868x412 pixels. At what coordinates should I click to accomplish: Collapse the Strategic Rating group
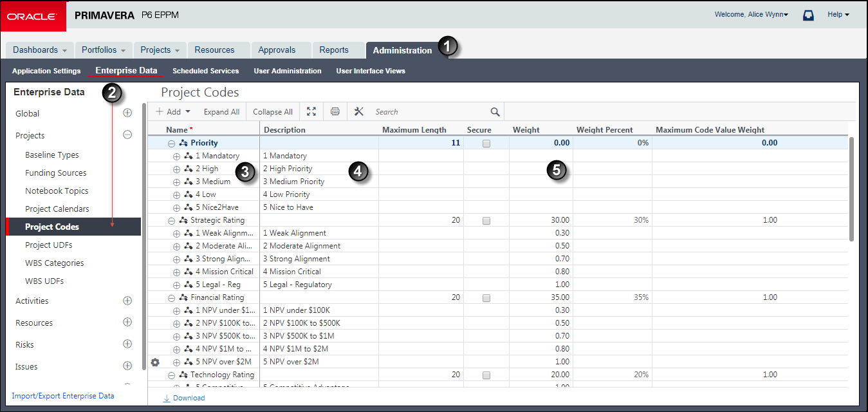[x=172, y=221]
